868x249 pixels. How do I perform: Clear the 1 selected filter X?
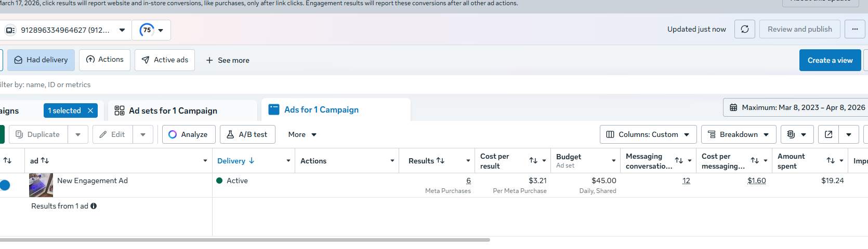pyautogui.click(x=90, y=110)
